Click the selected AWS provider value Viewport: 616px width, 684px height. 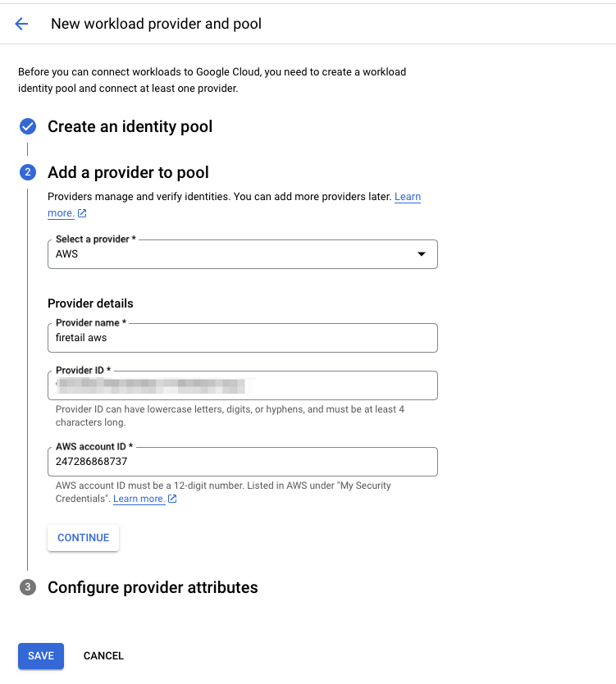click(x=67, y=254)
